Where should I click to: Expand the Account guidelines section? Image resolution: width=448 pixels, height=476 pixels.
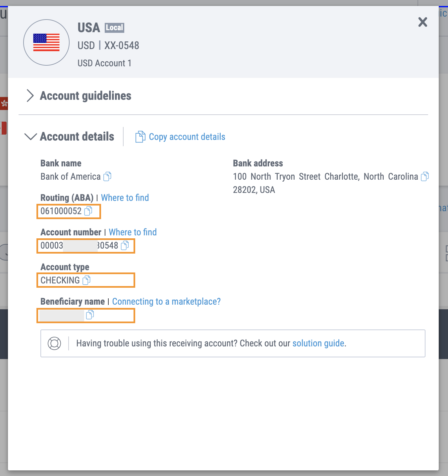[x=30, y=96]
